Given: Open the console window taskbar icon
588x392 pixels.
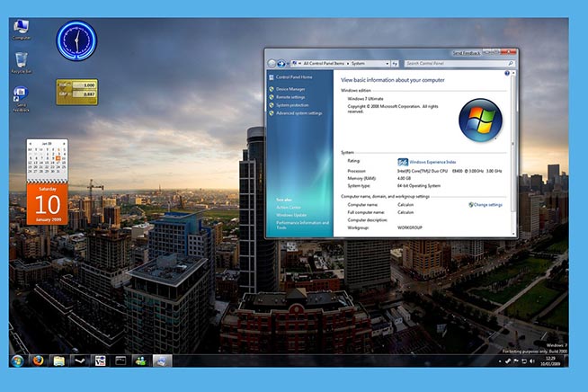Looking at the screenshot, I should point(120,361).
